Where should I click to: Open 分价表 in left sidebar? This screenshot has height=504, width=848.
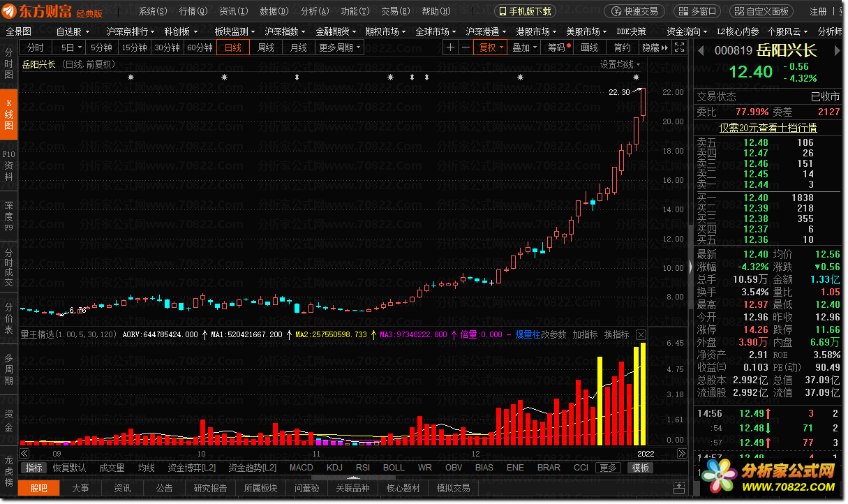pyautogui.click(x=9, y=318)
